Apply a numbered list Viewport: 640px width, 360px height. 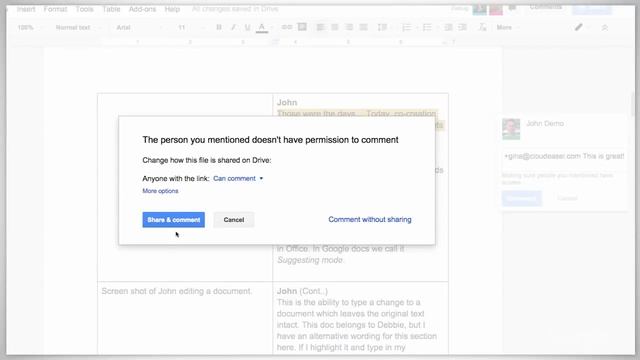coord(407,27)
